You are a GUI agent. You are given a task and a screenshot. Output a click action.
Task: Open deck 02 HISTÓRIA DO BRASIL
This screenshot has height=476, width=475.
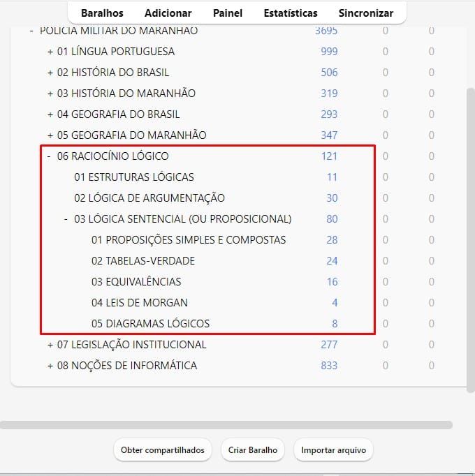point(112,73)
